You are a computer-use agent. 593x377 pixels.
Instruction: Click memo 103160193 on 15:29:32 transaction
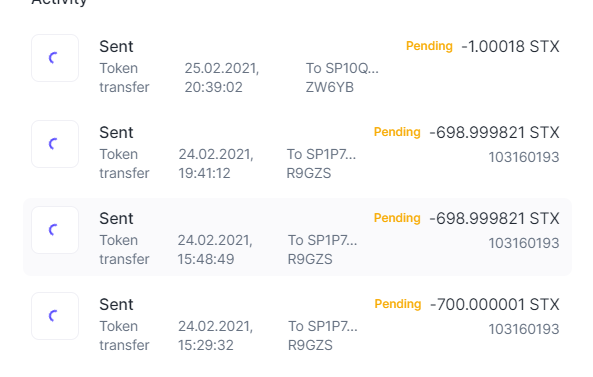point(524,329)
